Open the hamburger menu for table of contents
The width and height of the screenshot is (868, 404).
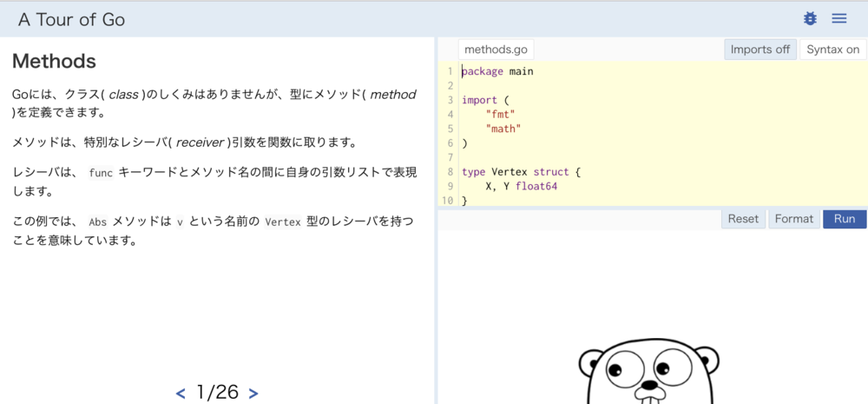838,18
